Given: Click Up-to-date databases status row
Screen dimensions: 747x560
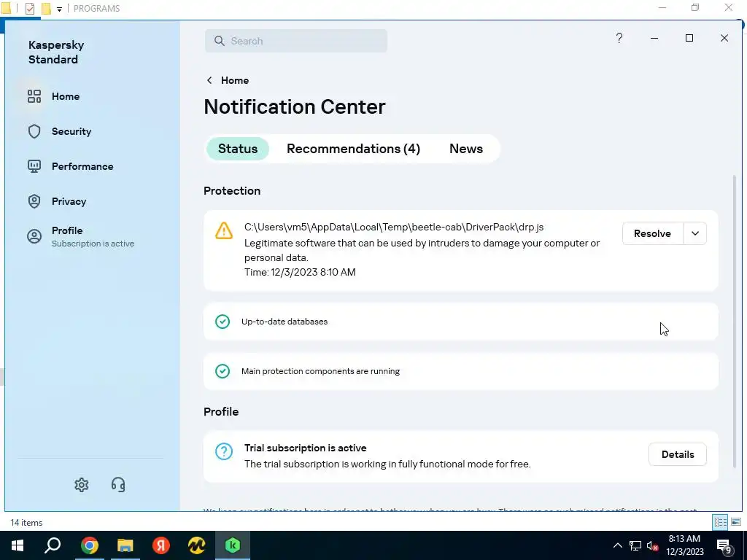Looking at the screenshot, I should click(x=461, y=322).
